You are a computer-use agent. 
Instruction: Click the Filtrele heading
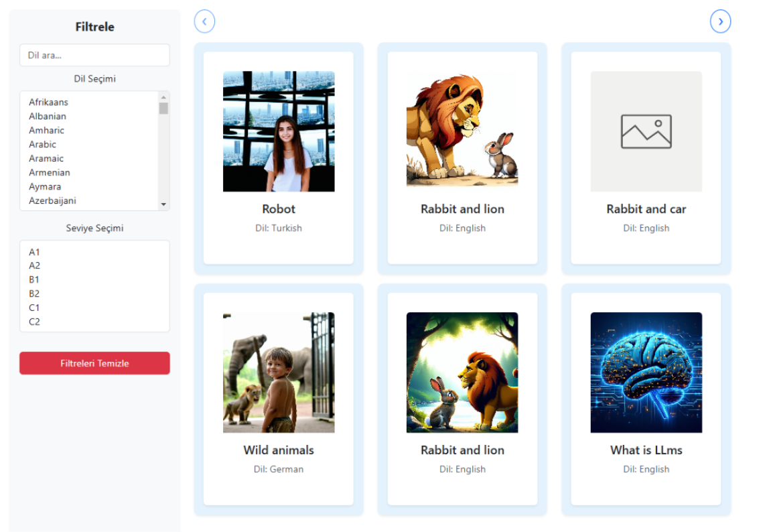click(94, 27)
